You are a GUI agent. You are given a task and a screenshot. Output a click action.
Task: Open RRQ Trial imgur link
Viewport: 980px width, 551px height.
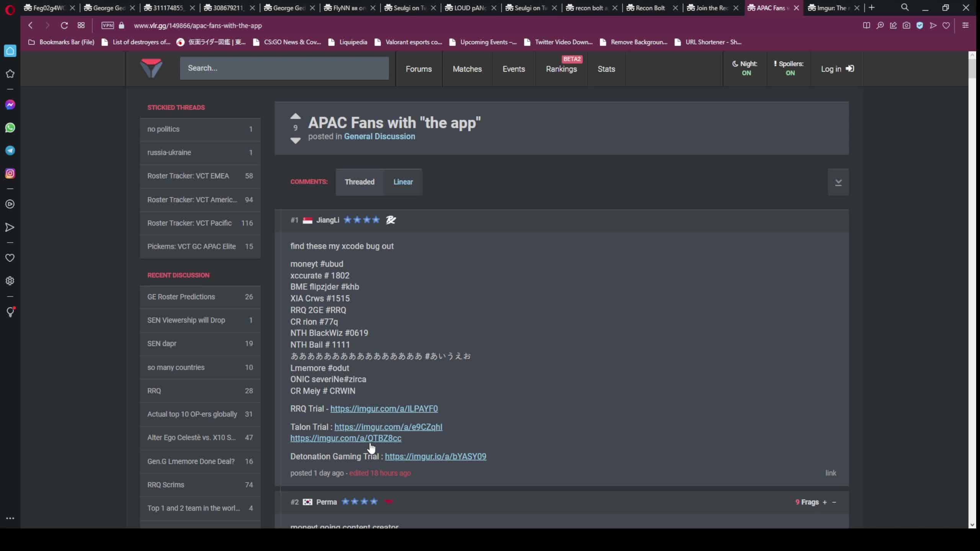point(384,409)
